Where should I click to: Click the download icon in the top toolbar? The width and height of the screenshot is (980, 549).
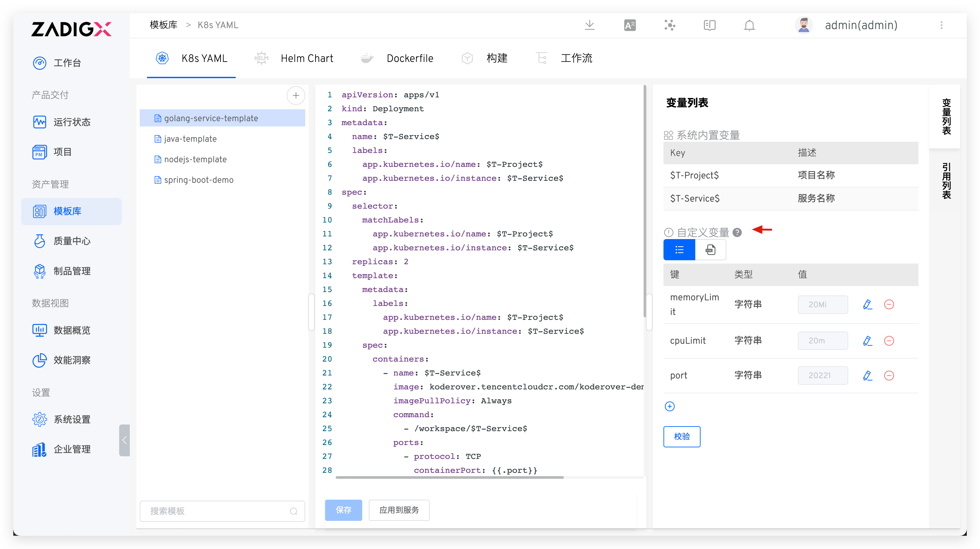(590, 25)
